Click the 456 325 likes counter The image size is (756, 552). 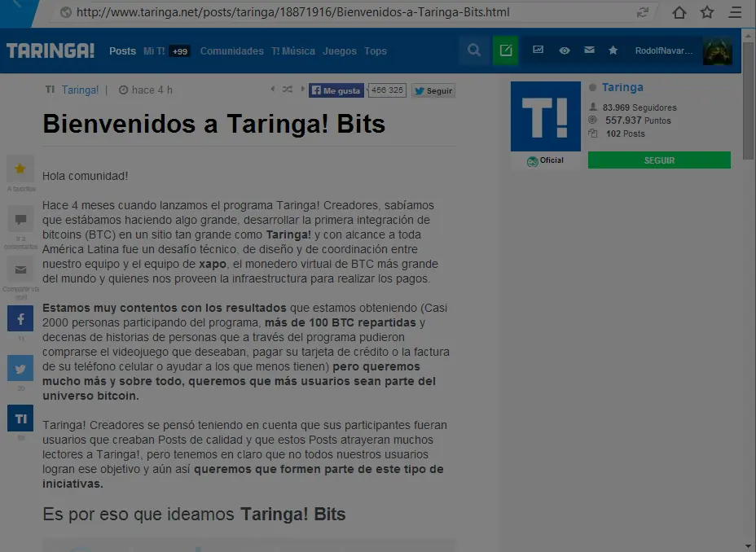pos(387,90)
